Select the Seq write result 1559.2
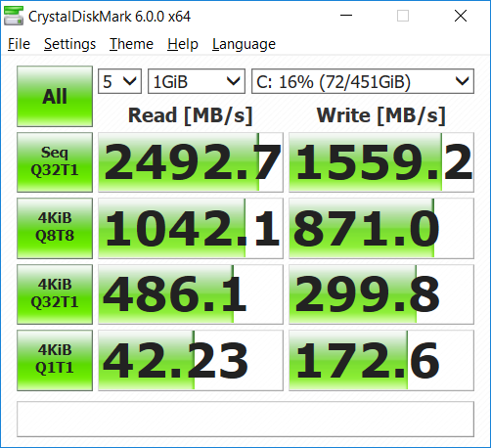491x448 pixels. (381, 162)
